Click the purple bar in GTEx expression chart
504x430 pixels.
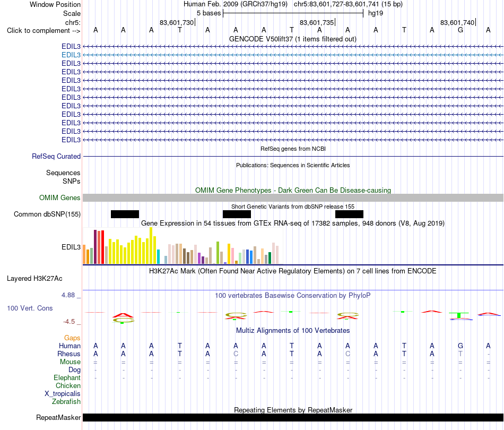point(199,258)
